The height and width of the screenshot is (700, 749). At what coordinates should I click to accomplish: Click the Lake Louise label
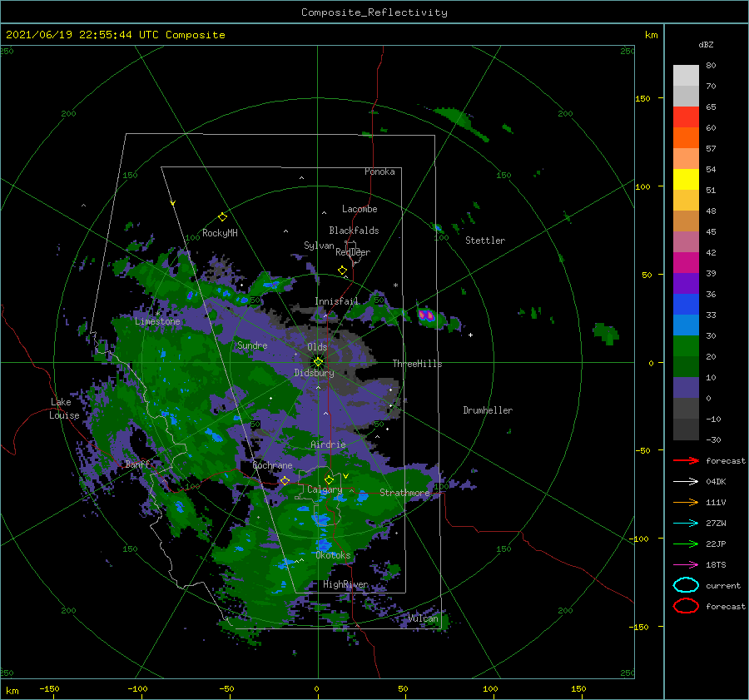click(64, 409)
